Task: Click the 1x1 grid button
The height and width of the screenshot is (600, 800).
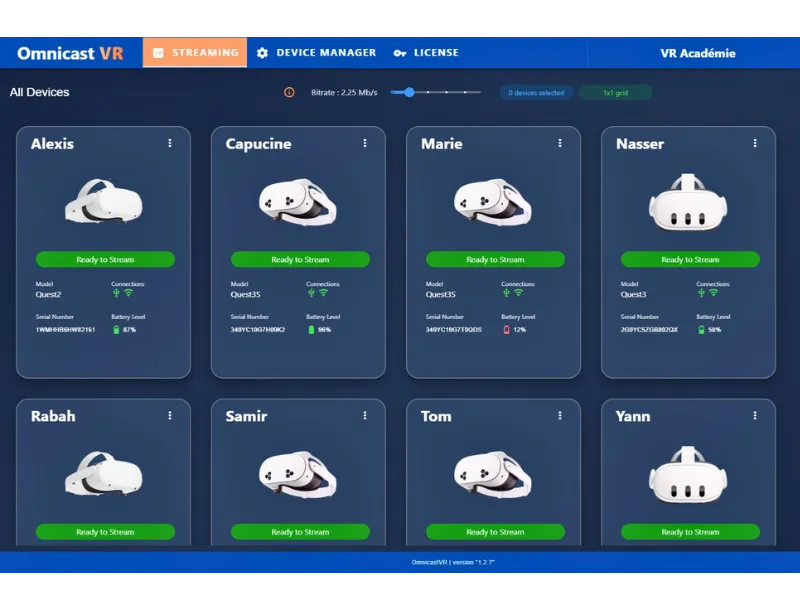Action: tap(615, 93)
